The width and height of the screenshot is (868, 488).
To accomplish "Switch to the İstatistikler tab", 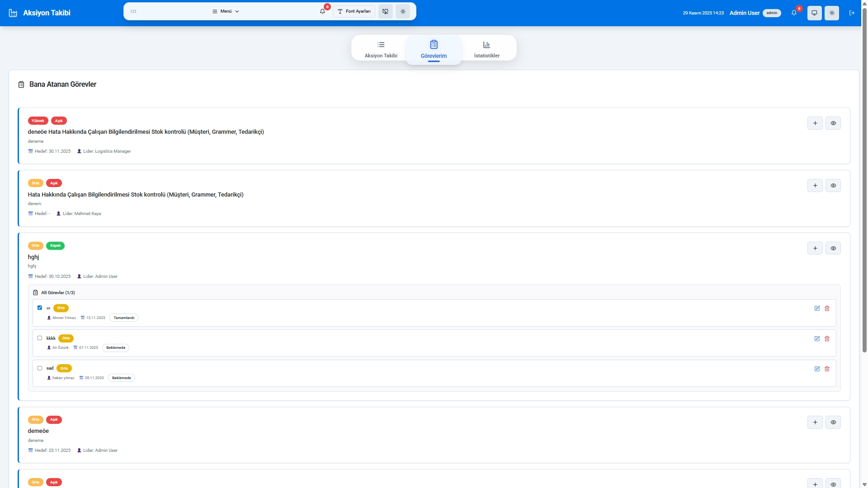I will pos(486,49).
